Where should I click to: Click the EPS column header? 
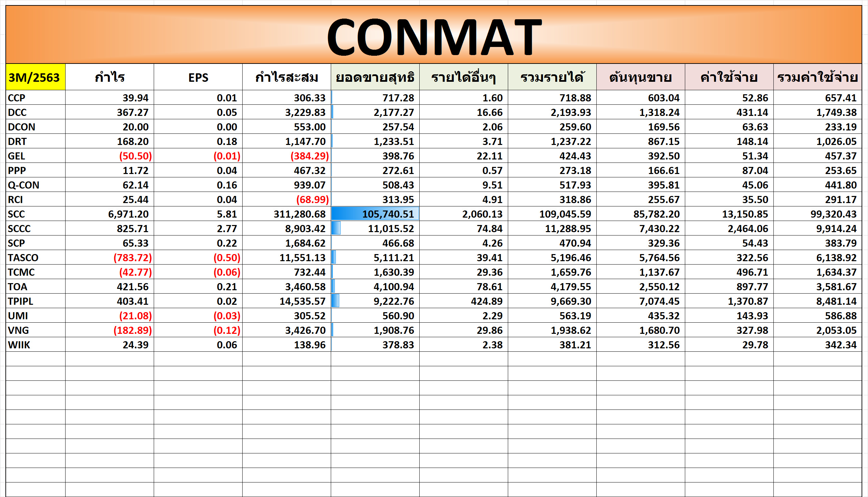[x=198, y=77]
